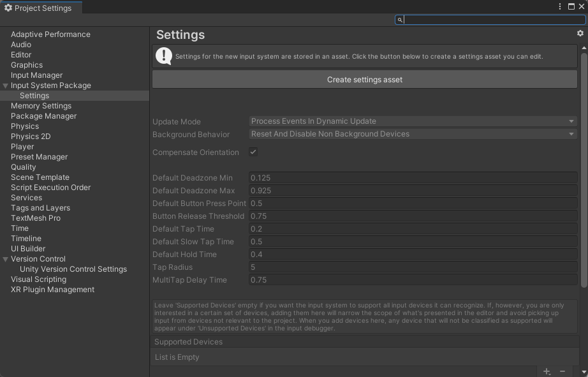Click the minus icon under Supported Devices
Viewport: 588px width, 377px height.
point(562,371)
